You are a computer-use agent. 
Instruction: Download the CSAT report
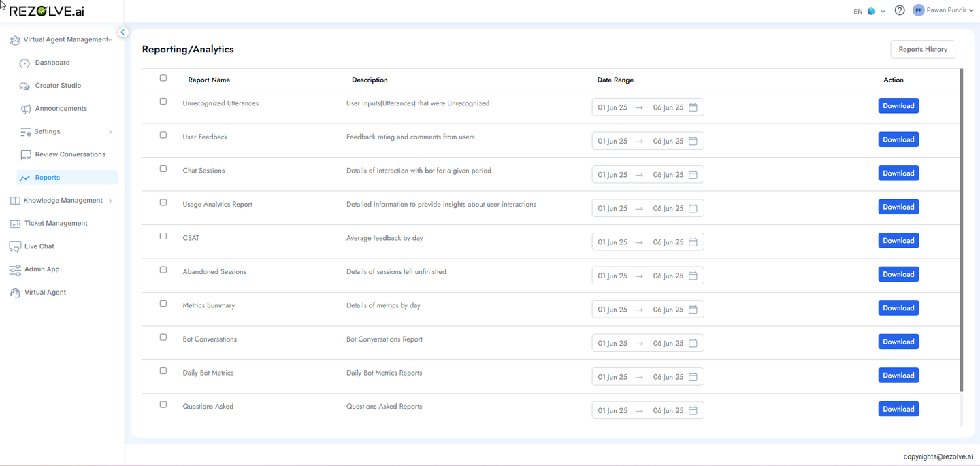click(x=898, y=240)
